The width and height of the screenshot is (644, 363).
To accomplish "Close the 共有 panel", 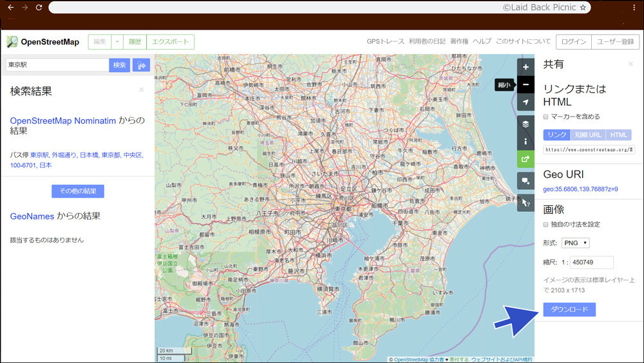I will coord(630,64).
